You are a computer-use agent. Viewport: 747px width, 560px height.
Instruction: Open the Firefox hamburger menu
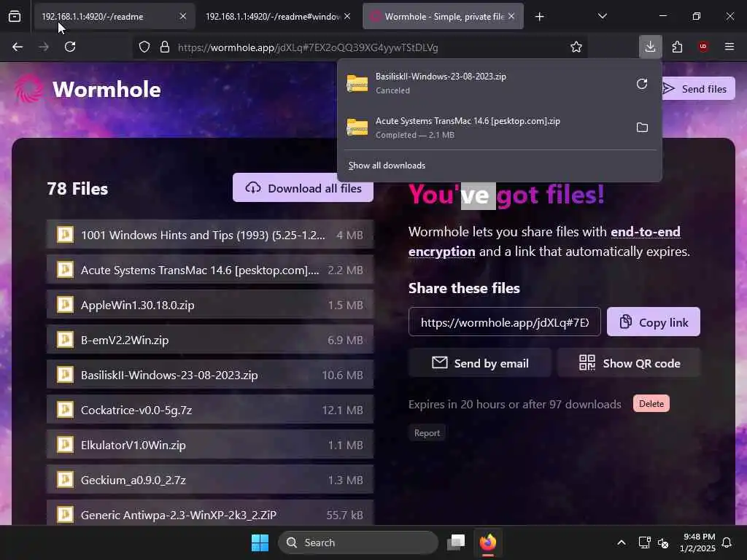729,47
